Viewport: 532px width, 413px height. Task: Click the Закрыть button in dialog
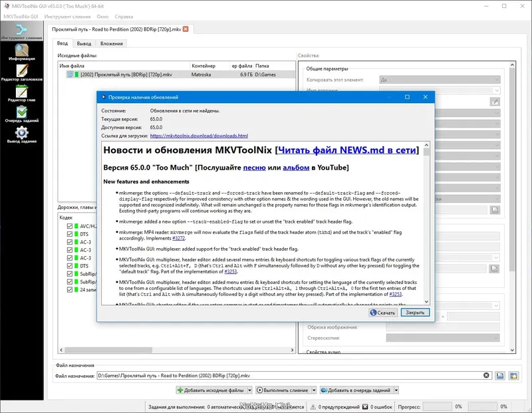click(415, 313)
